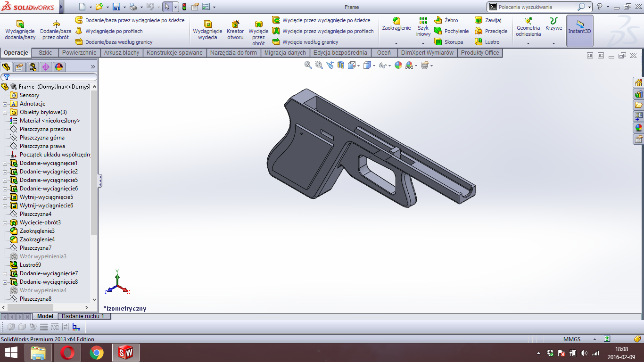Open Design Library icon in task pane
Image resolution: width=644 pixels, height=362 pixels.
click(638, 94)
